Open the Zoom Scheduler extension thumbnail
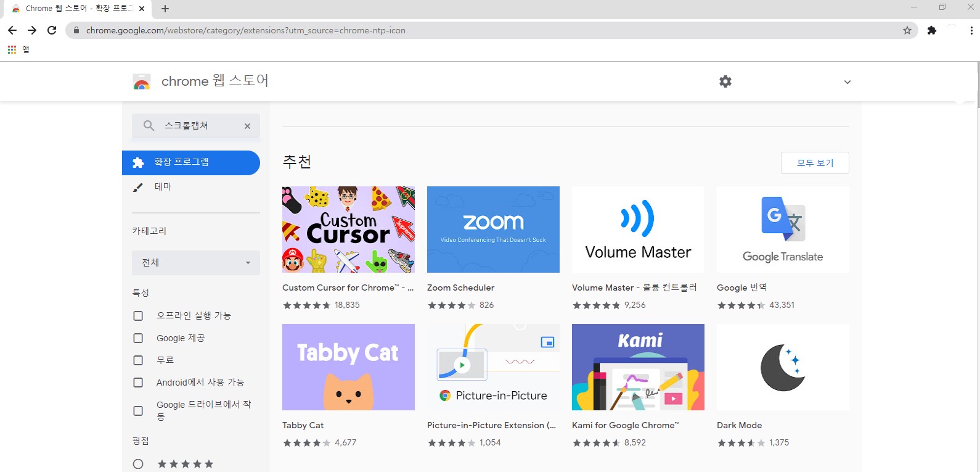This screenshot has width=980, height=472. 493,230
